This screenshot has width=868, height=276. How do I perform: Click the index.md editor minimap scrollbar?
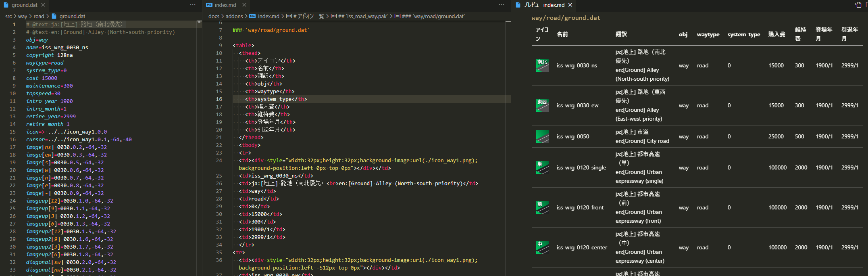click(508, 148)
